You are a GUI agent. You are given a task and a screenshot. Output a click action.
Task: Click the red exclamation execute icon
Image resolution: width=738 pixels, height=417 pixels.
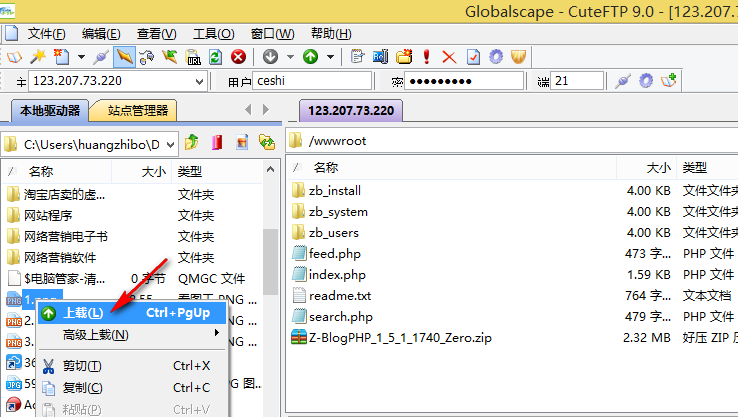[x=427, y=57]
